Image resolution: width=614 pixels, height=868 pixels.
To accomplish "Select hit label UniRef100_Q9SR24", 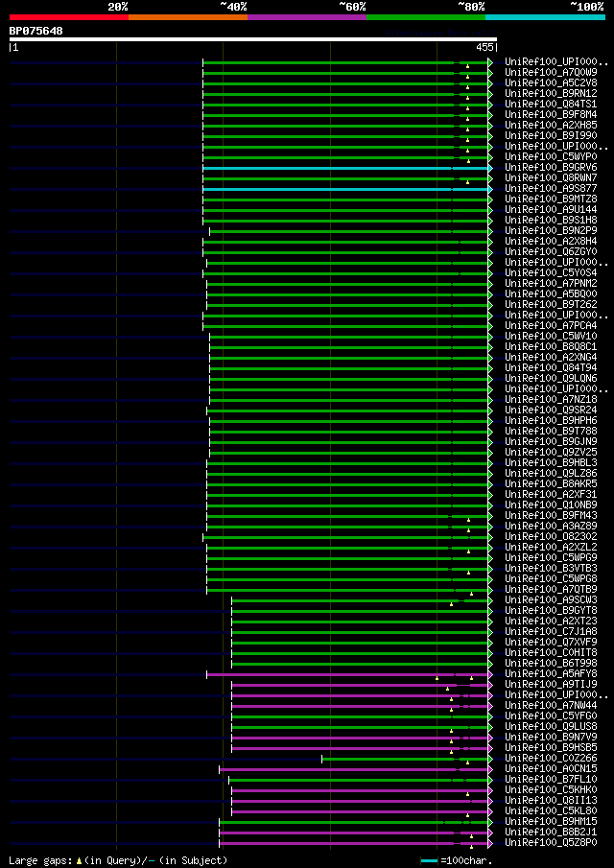I will 551,411.
